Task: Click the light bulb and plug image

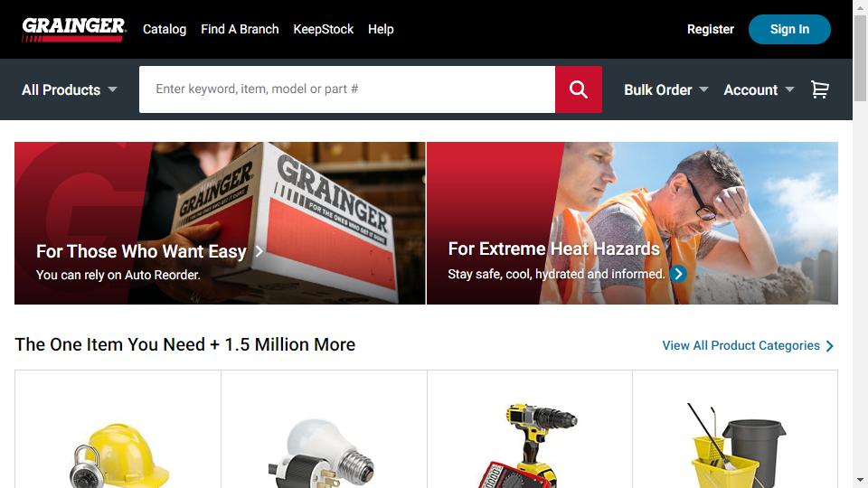Action: (x=322, y=455)
